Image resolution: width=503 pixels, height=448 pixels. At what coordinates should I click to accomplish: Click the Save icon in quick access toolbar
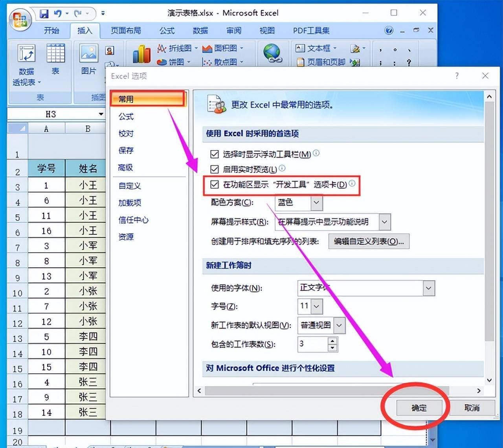tap(44, 14)
